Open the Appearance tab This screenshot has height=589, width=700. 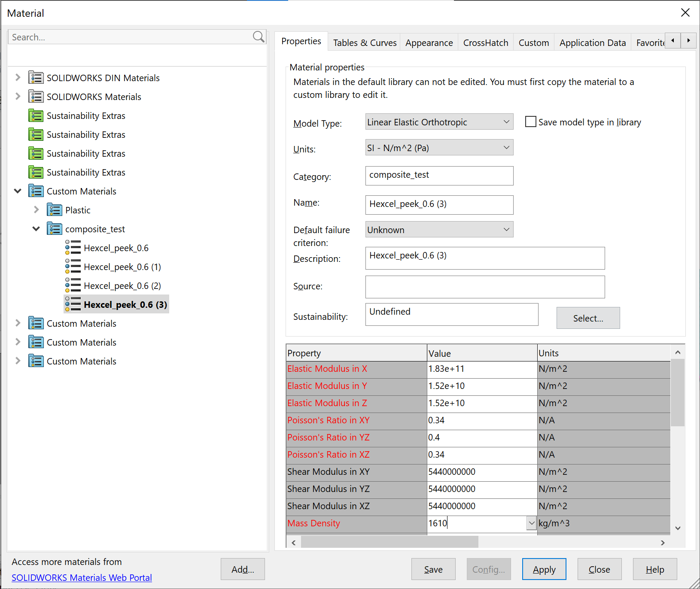click(429, 43)
